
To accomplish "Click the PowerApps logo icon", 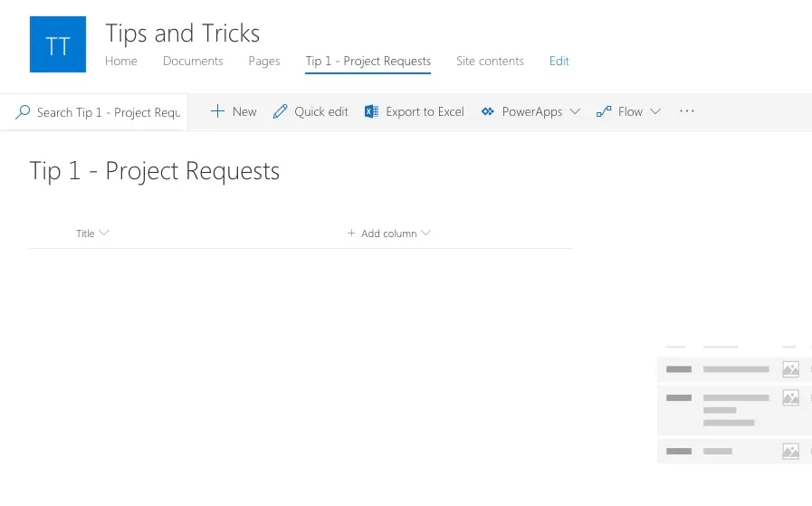I will 487,111.
